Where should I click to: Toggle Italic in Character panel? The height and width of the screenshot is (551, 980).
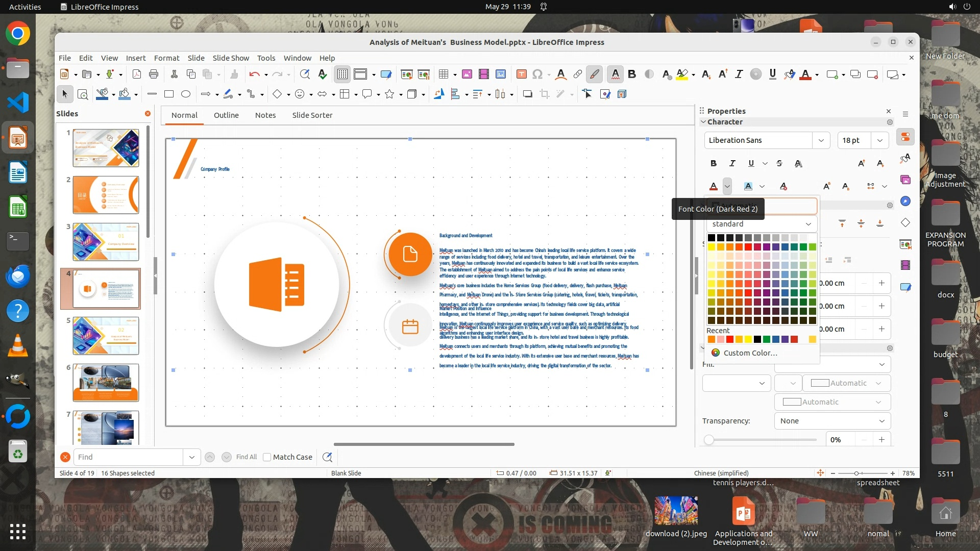pos(732,163)
